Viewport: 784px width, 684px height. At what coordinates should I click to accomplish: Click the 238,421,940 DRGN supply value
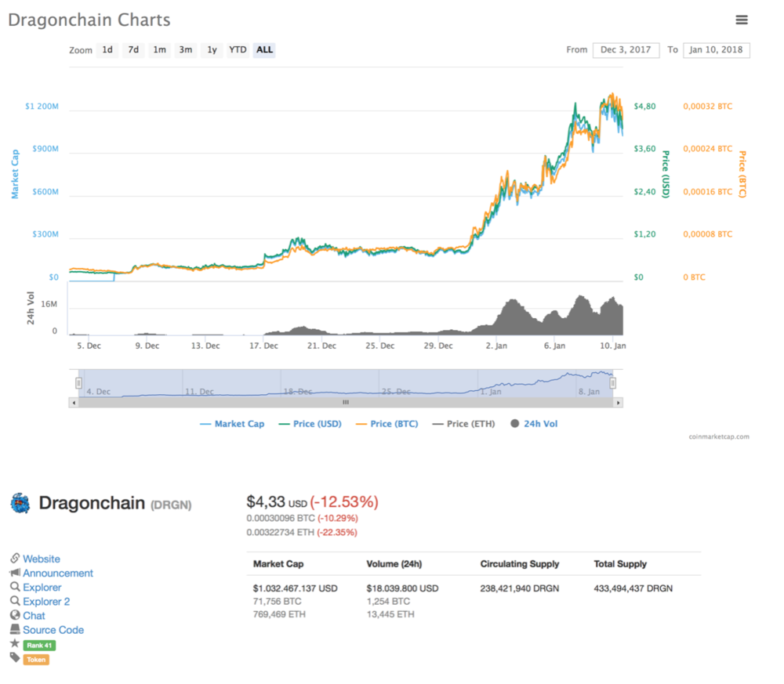(520, 588)
